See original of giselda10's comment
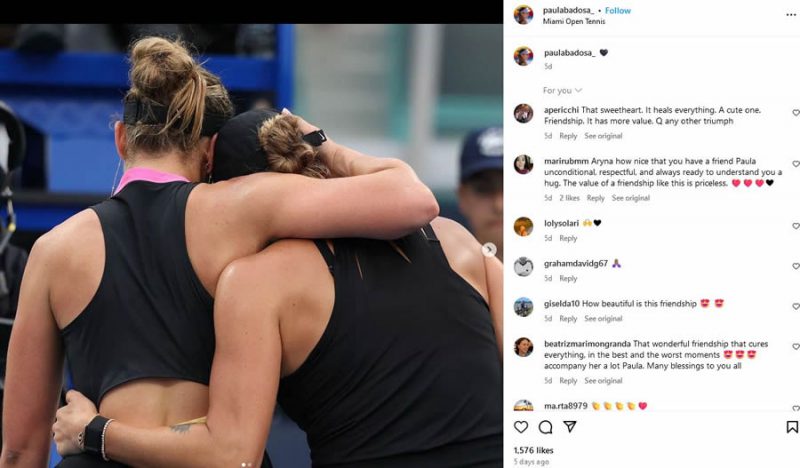 [x=603, y=318]
